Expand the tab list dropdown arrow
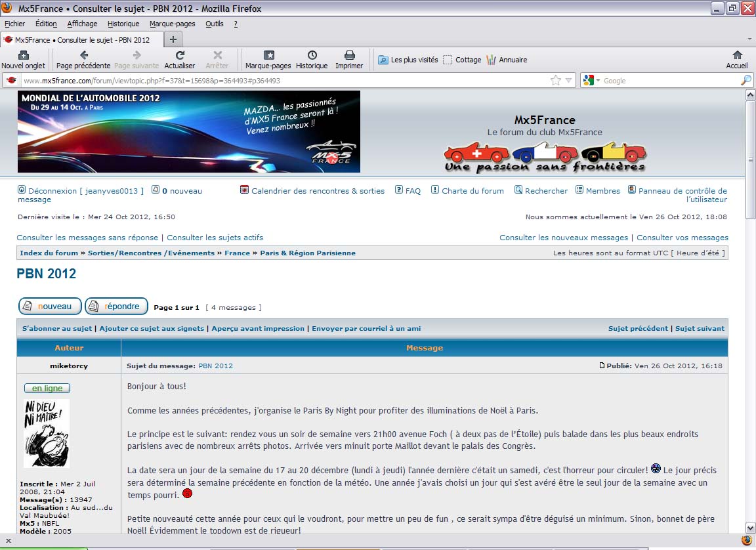This screenshot has height=550, width=756. [749, 39]
